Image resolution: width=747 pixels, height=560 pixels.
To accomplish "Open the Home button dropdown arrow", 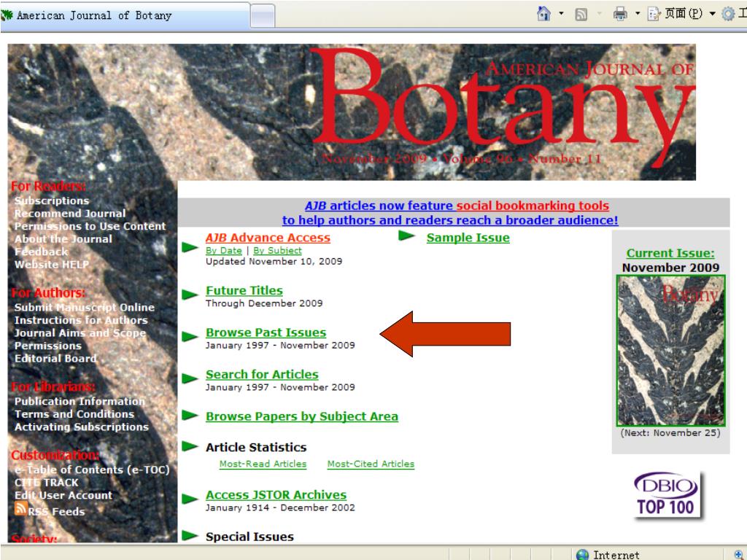I will 561,13.
